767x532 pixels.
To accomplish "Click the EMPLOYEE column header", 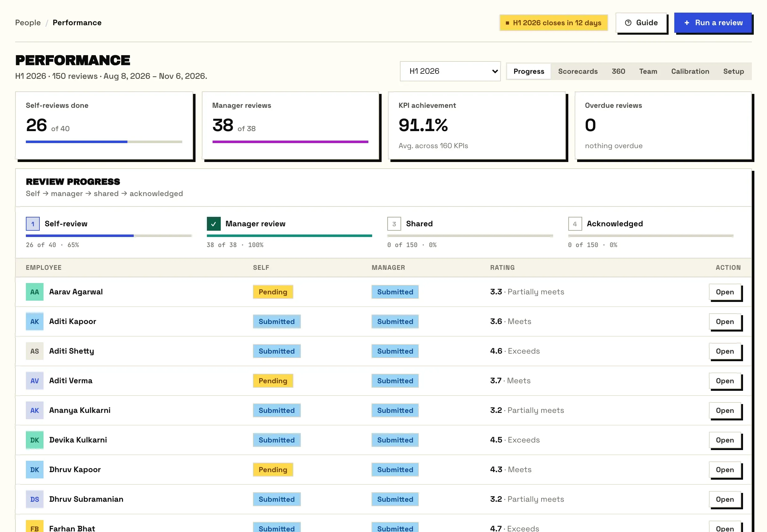I will pos(44,268).
